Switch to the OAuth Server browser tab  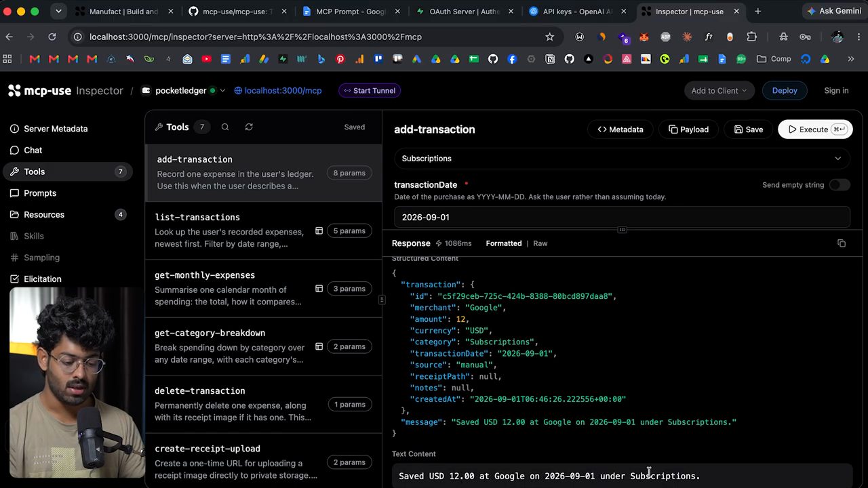coord(466,12)
